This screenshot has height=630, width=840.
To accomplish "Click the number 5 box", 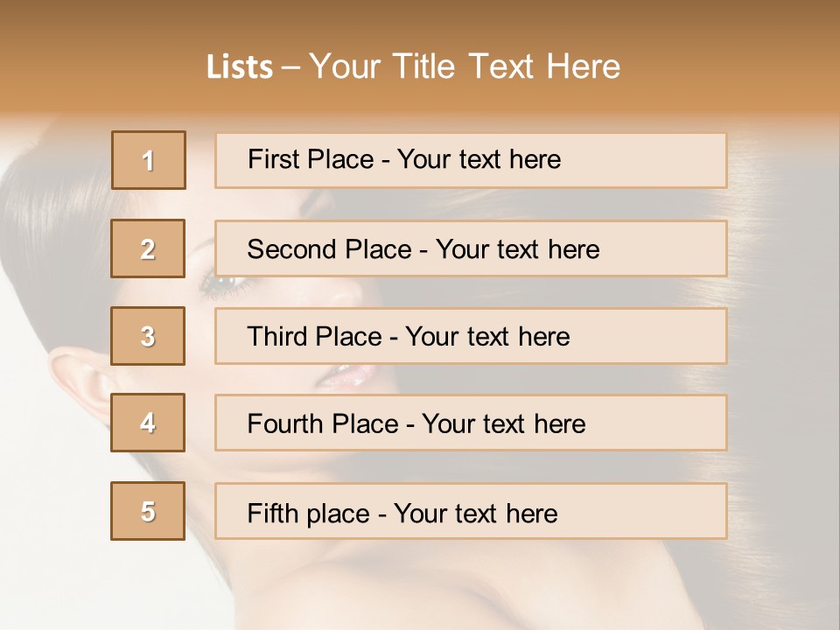I will pyautogui.click(x=149, y=511).
